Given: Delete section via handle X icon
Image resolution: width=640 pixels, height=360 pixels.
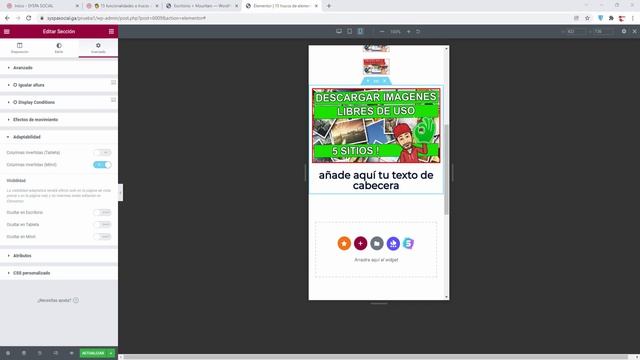Looking at the screenshot, I should [x=385, y=81].
